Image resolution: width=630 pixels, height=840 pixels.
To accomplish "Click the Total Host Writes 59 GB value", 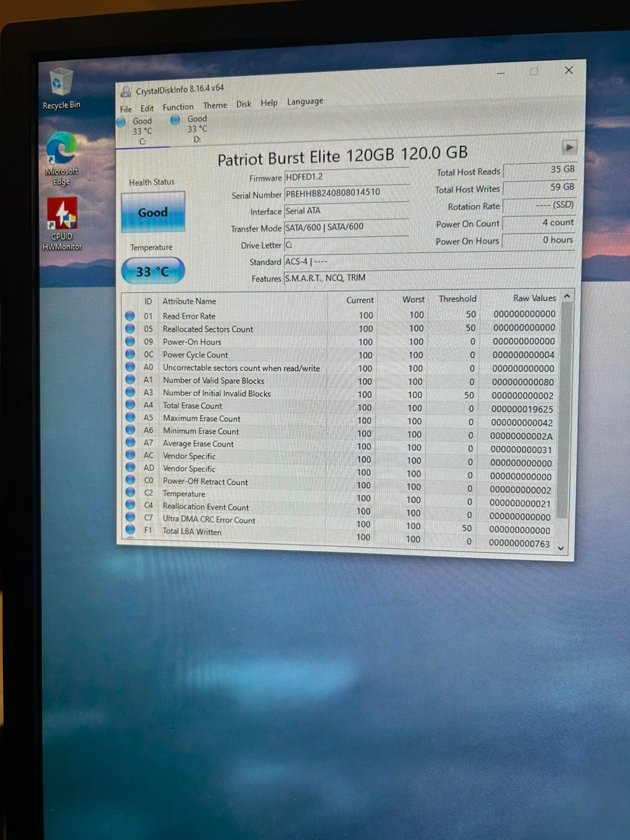I will [540, 187].
